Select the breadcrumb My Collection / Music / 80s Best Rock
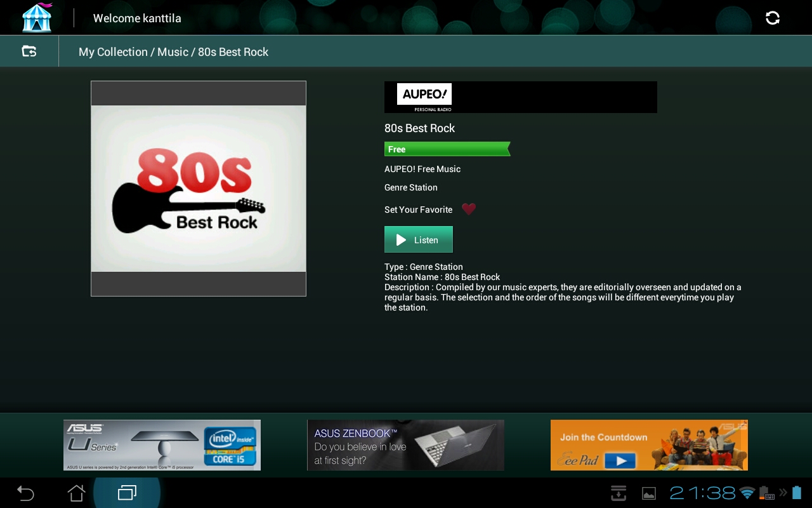Screen dimensions: 812x508 [x=173, y=52]
